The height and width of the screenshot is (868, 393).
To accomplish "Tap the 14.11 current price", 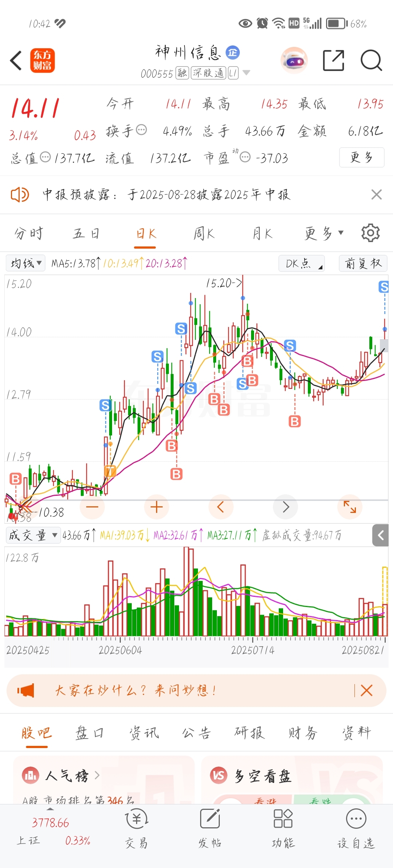I will [x=35, y=108].
